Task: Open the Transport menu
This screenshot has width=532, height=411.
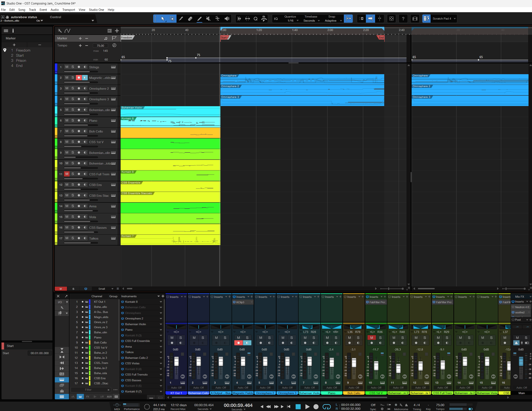Action: pos(69,10)
